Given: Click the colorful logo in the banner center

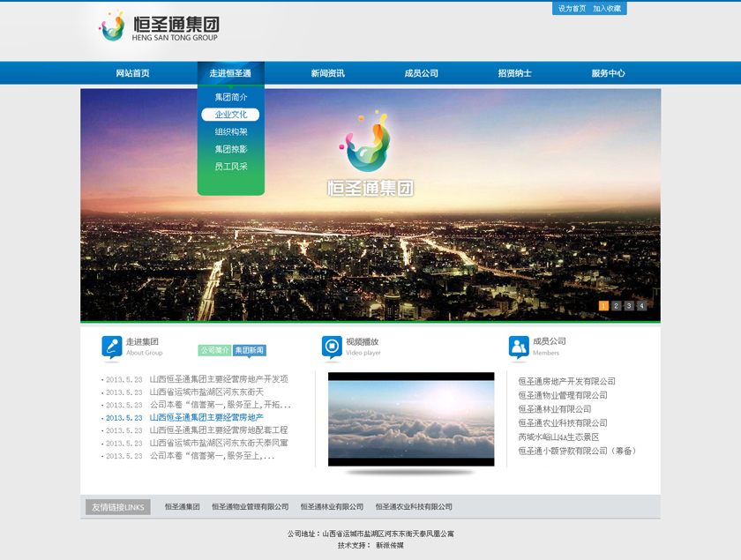Looking at the screenshot, I should 367,141.
